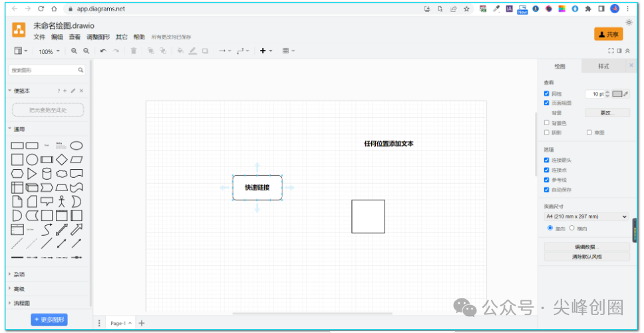Click the 更改 background button
Image resolution: width=644 pixels, height=333 pixels.
(x=607, y=113)
